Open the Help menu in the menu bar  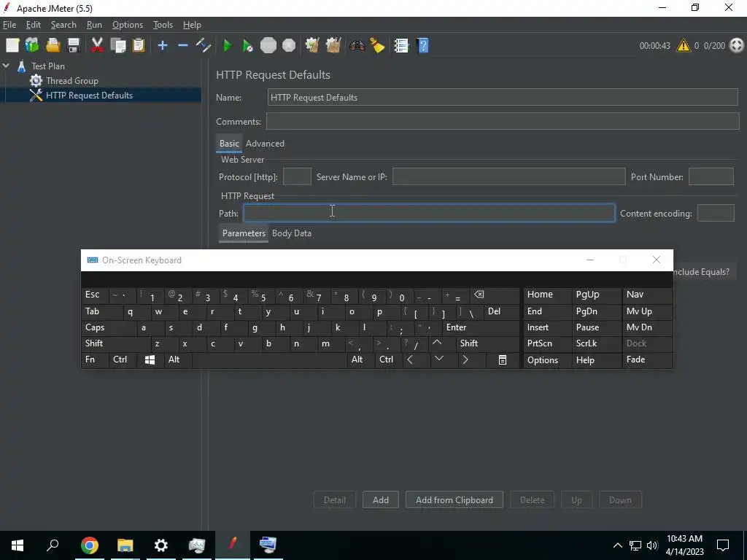pos(192,25)
